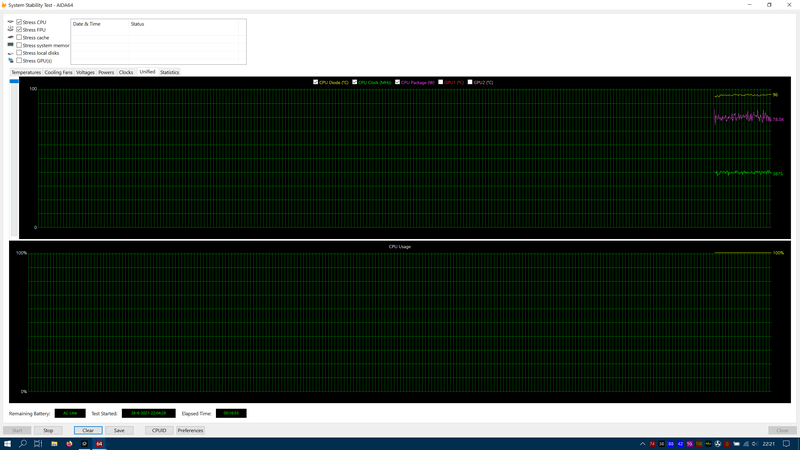This screenshot has width=800, height=450.
Task: Switch to the Powers tab
Action: (x=106, y=72)
